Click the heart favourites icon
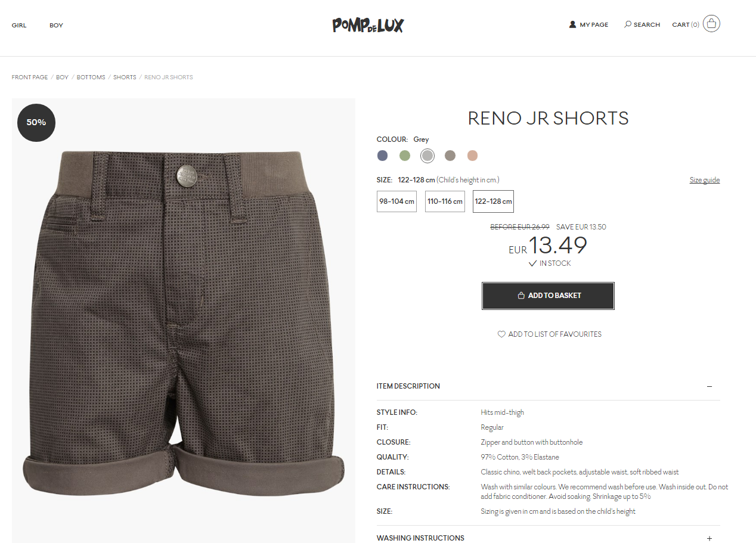Screen dimensions: 756x543 click(501, 334)
